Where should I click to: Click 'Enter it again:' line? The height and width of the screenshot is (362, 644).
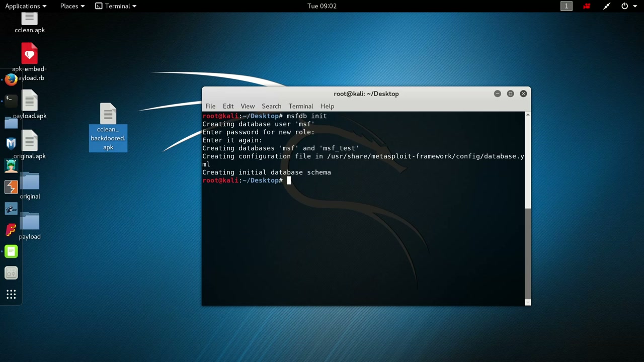(232, 140)
